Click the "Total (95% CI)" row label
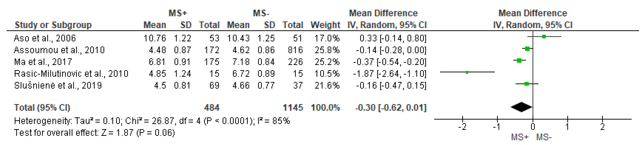 pos(42,107)
